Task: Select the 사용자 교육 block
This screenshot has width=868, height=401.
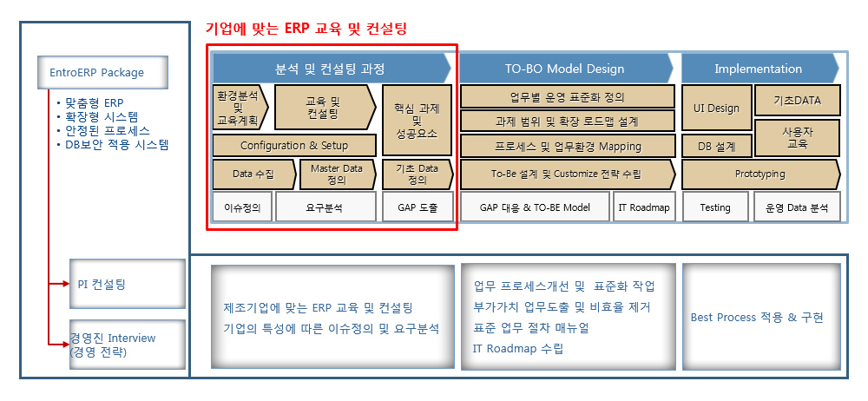Action: (x=798, y=138)
